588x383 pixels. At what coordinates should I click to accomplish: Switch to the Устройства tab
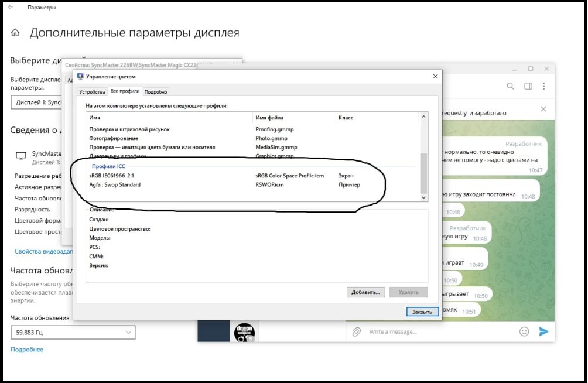point(93,92)
